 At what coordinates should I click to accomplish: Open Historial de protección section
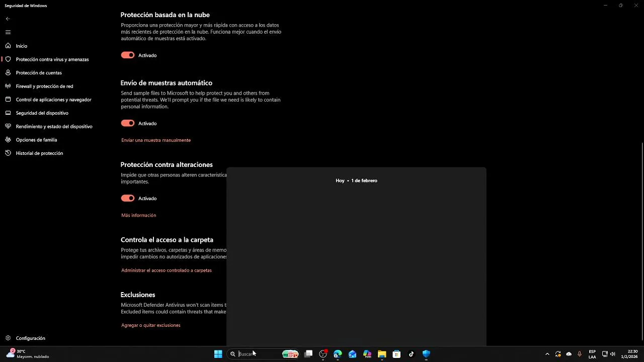pyautogui.click(x=39, y=153)
